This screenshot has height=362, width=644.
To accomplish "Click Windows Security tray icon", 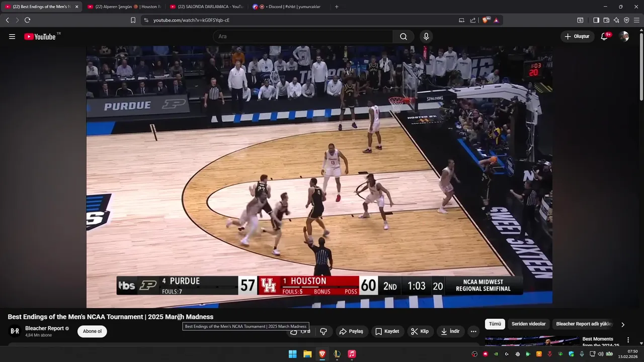I will [x=572, y=354].
